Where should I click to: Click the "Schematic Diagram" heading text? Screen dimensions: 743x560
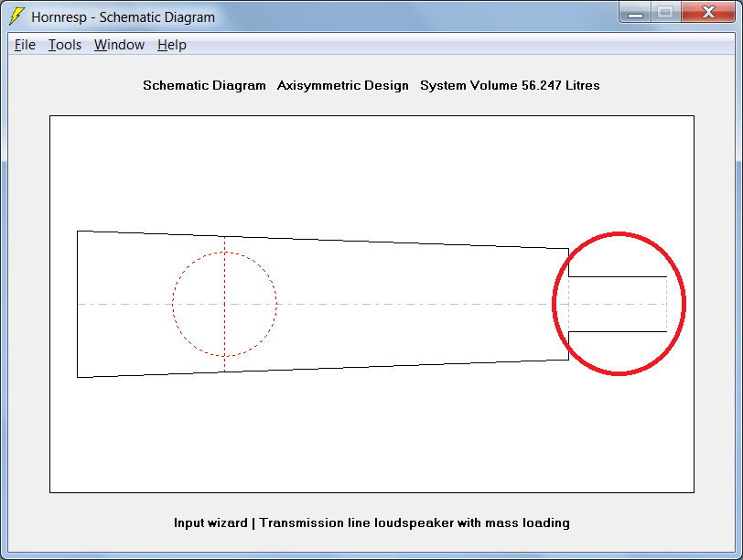[x=204, y=85]
